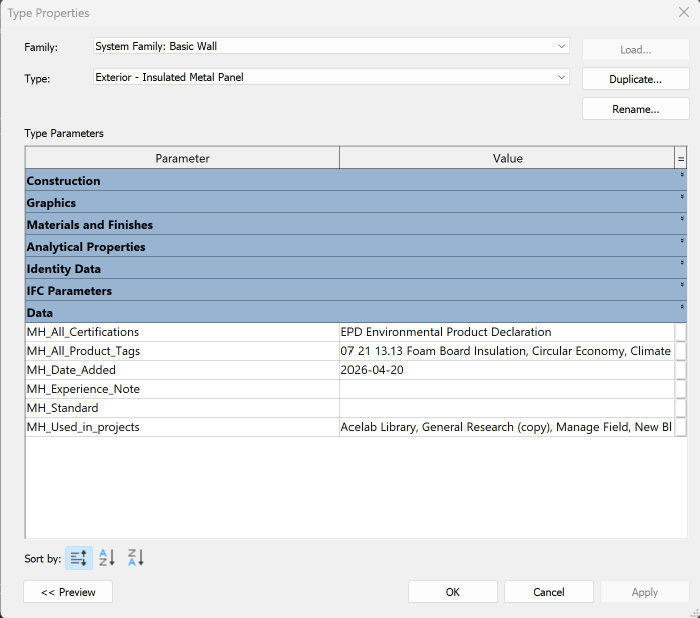Viewport: 700px width, 618px height.
Task: Confirm with the OK button
Action: (x=452, y=592)
